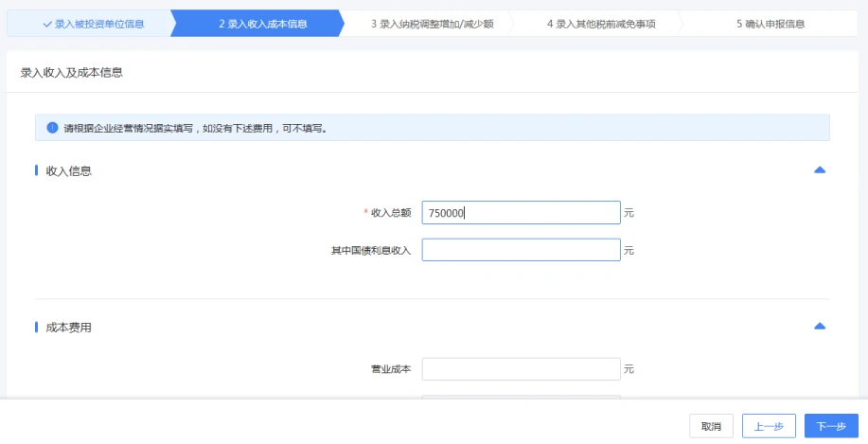Click the 收入信息 section heading

point(69,171)
